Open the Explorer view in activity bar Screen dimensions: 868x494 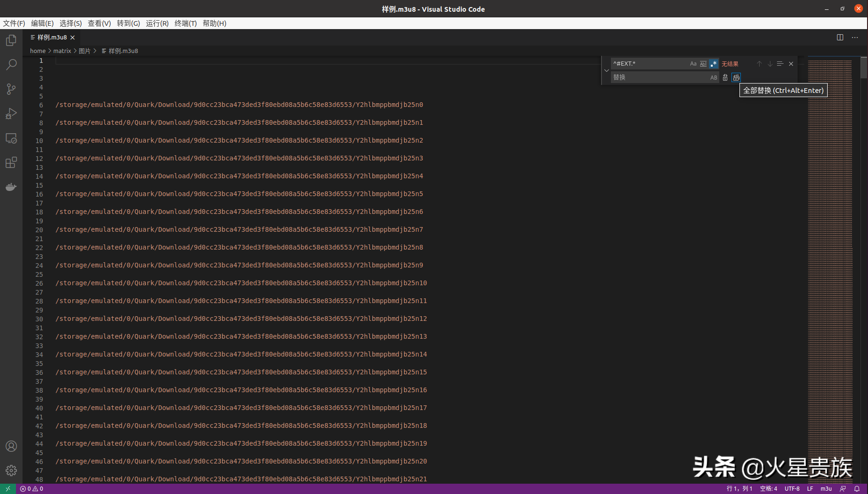click(x=11, y=40)
